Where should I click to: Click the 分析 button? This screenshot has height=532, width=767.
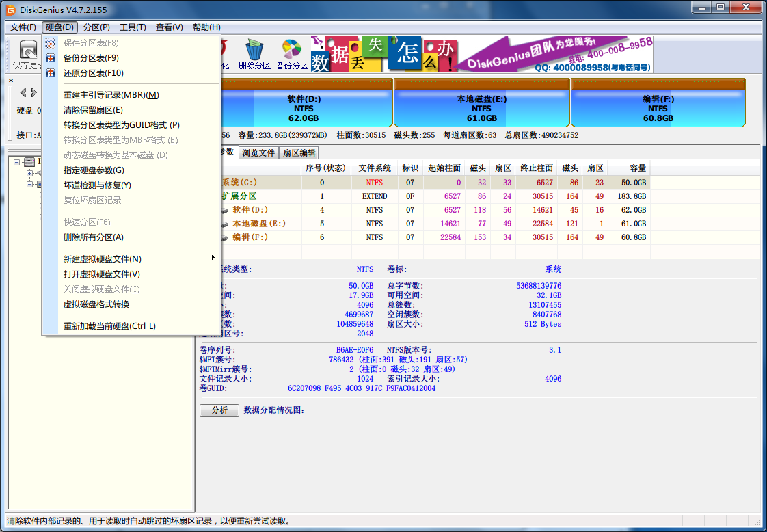pyautogui.click(x=219, y=410)
